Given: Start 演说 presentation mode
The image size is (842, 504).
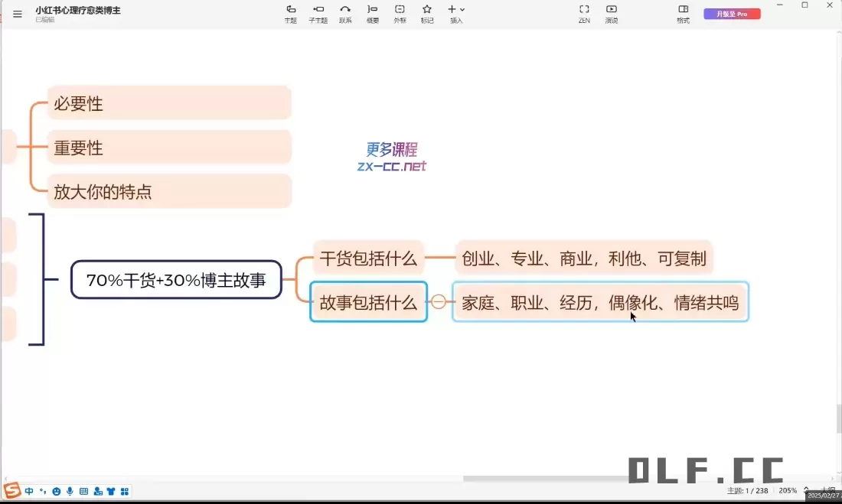Looking at the screenshot, I should click(x=612, y=14).
